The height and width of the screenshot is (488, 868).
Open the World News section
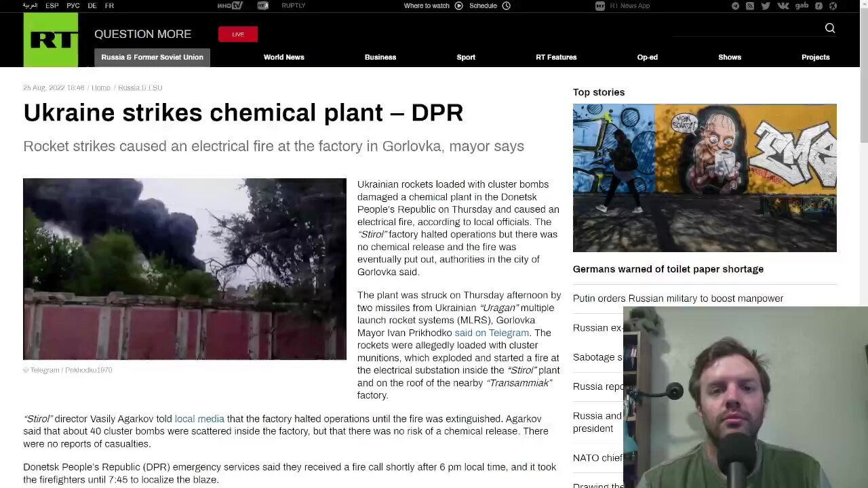coord(283,57)
